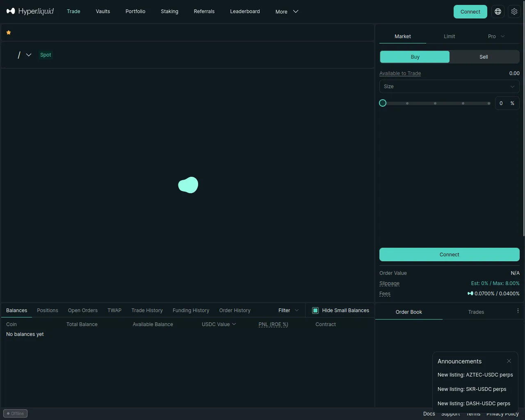Select the Buy side toggle
Viewport: 525px width, 420px height.
pos(415,57)
